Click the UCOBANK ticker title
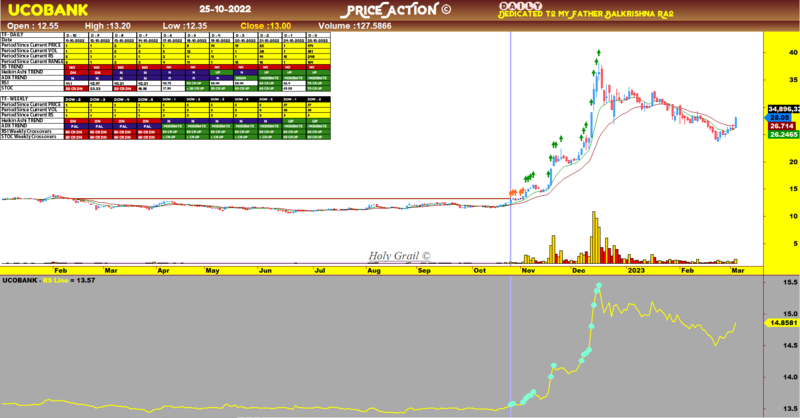 click(x=48, y=10)
